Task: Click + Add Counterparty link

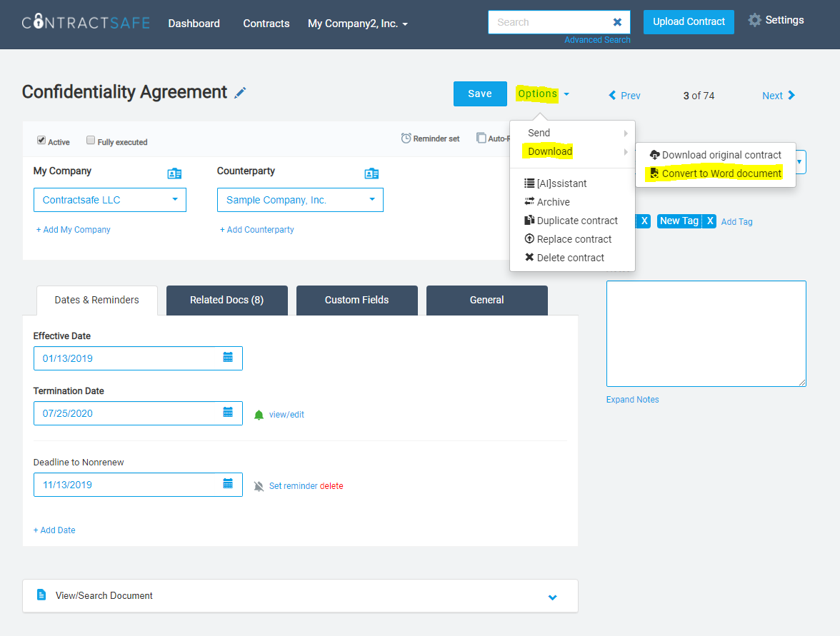Action: pos(257,230)
